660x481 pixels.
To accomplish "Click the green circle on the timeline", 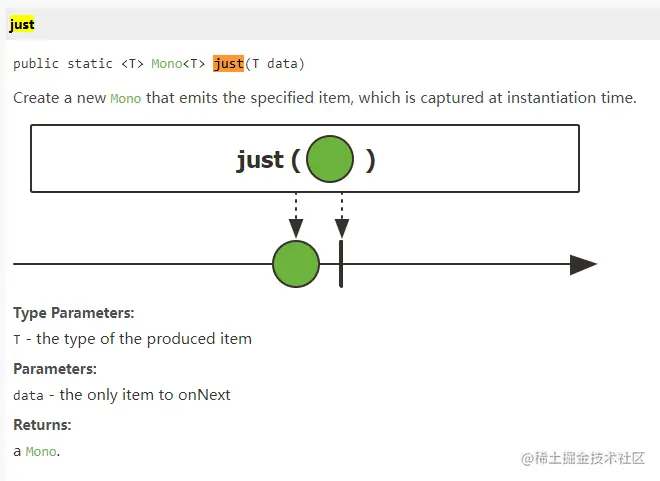I will pos(296,264).
